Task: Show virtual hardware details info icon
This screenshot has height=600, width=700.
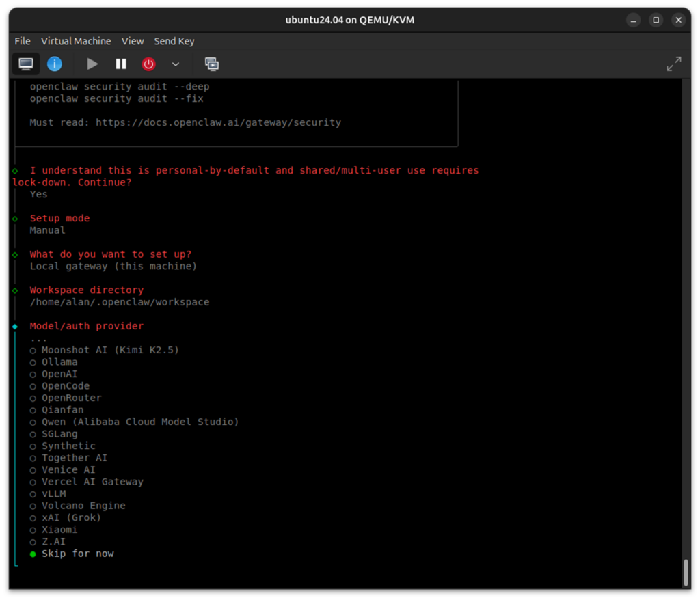Action: (55, 64)
